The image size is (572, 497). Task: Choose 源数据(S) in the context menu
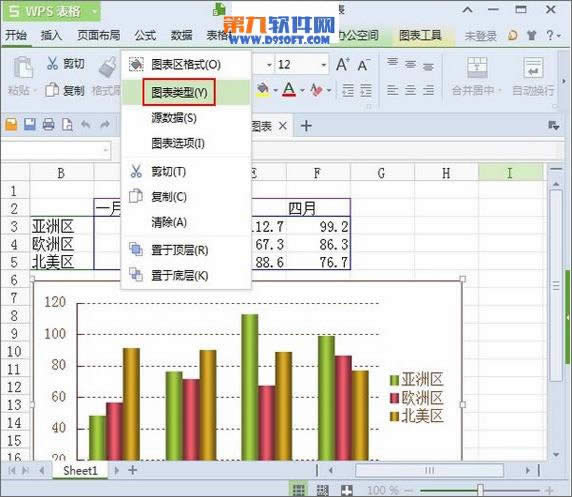point(174,118)
